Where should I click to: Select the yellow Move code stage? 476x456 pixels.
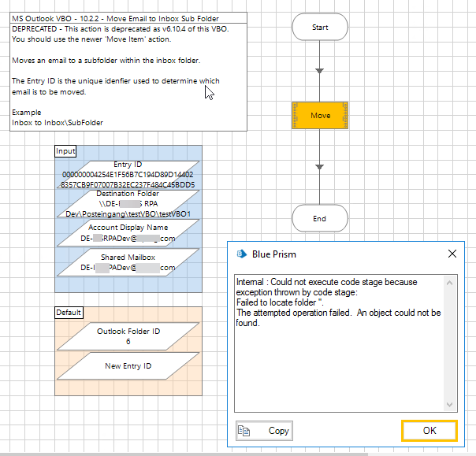(320, 116)
